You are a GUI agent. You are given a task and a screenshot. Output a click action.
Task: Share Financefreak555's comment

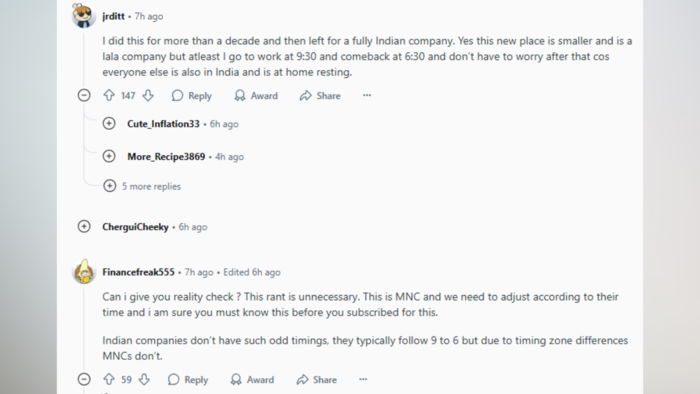click(317, 380)
